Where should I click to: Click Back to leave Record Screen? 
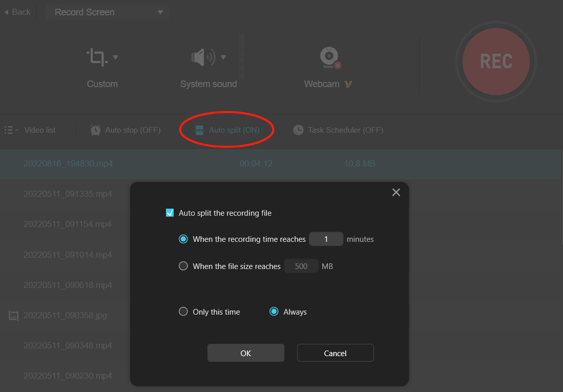pos(17,11)
